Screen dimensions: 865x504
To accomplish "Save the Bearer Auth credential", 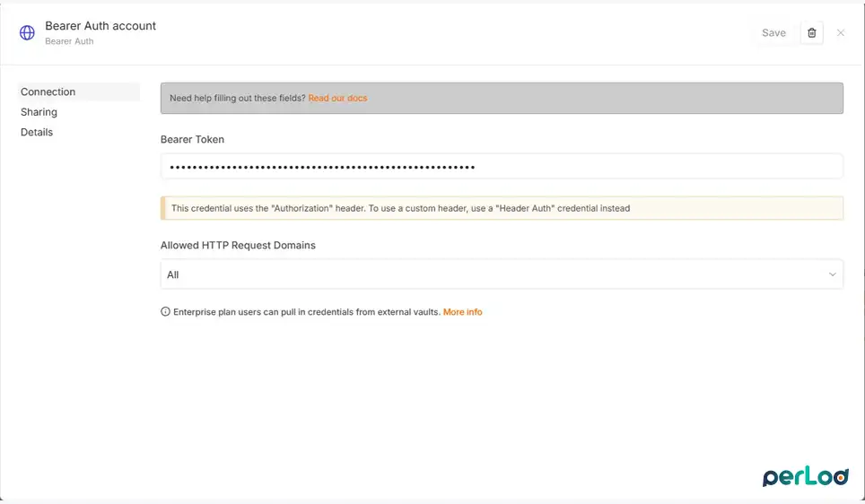I will 773,33.
